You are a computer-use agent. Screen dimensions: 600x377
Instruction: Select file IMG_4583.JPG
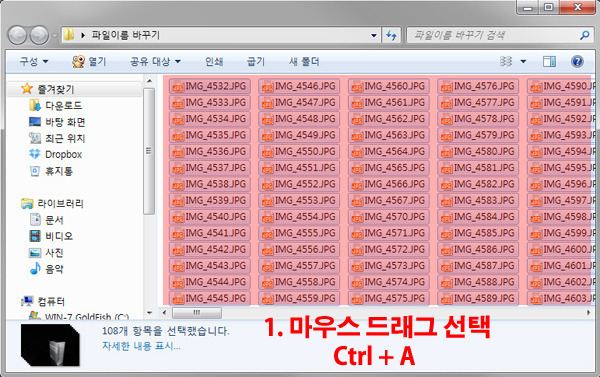(478, 201)
